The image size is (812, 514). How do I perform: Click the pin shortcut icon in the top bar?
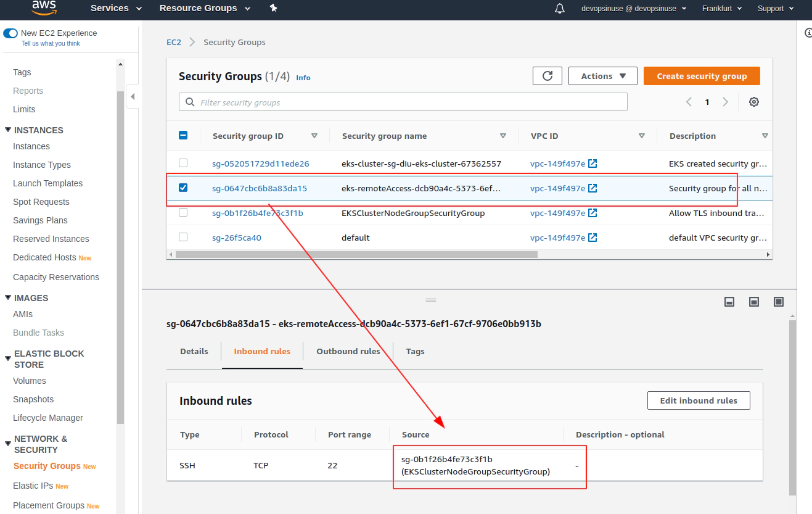274,8
